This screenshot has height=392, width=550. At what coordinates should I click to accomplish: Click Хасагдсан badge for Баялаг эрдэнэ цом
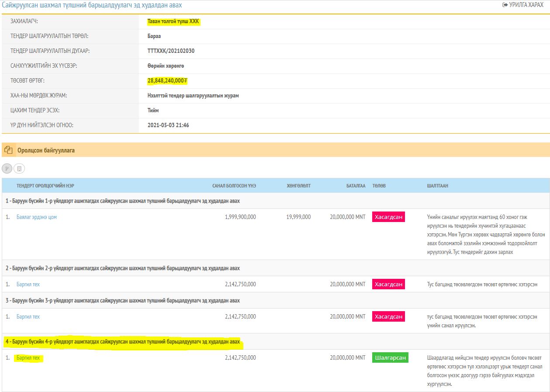[x=388, y=217]
